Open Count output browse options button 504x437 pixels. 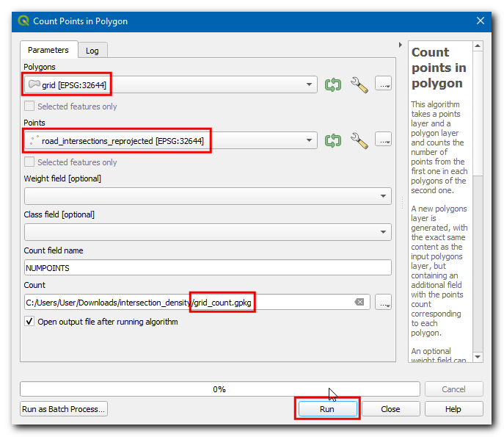383,303
